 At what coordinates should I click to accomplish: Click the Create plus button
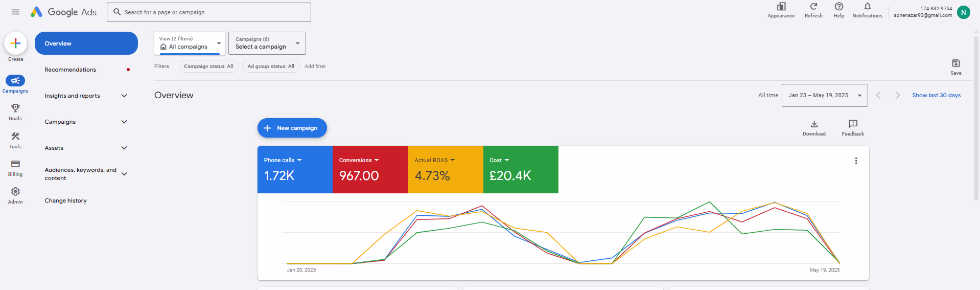(x=15, y=43)
